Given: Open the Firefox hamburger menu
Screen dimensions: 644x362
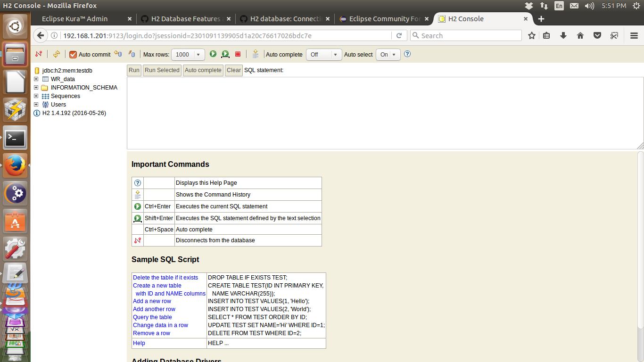Looking at the screenshot, I should tap(634, 35).
